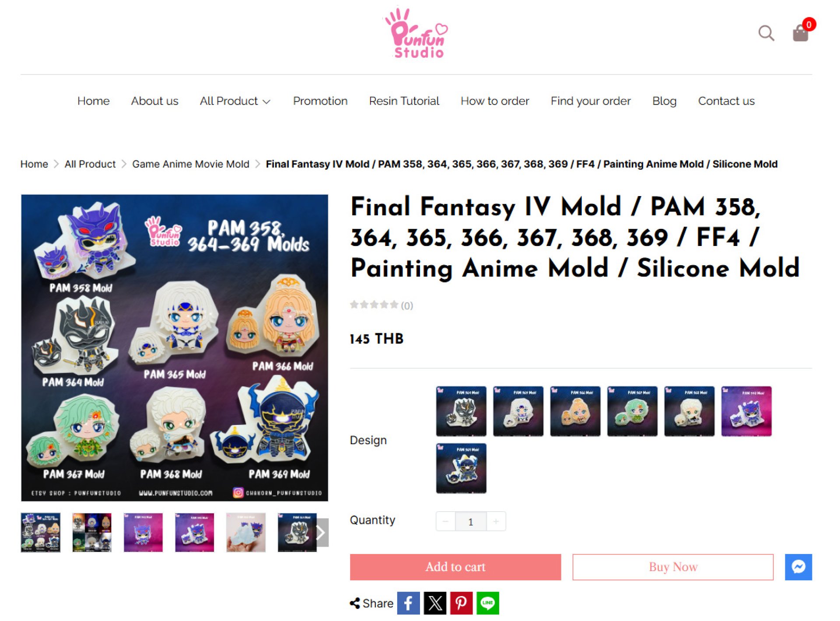Choose the purple PAM 358 design option
Screen dimensions: 840x621
[746, 411]
